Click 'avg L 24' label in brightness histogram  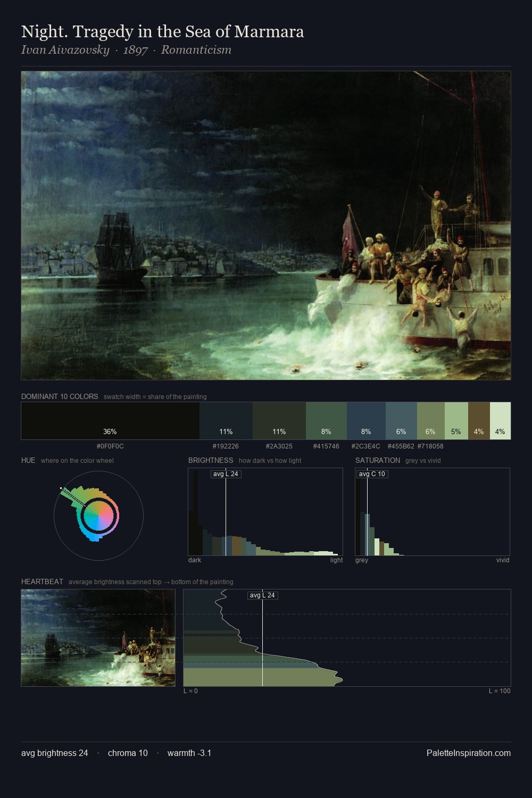[x=226, y=474]
